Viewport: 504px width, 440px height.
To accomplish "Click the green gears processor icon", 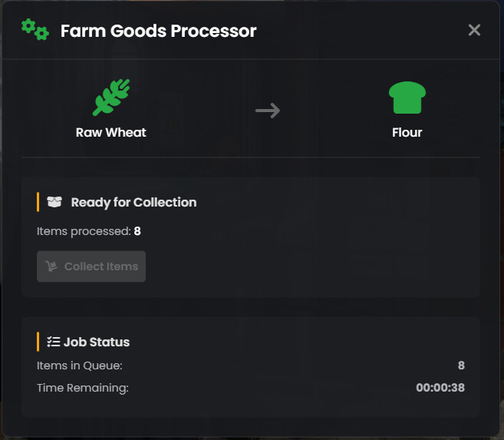I will tap(35, 30).
